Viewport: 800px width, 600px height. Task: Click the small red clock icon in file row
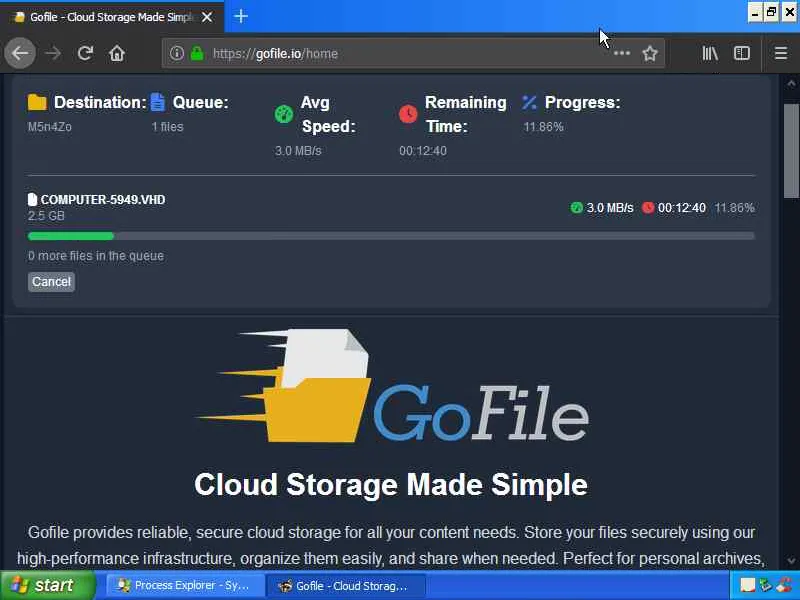tap(648, 208)
